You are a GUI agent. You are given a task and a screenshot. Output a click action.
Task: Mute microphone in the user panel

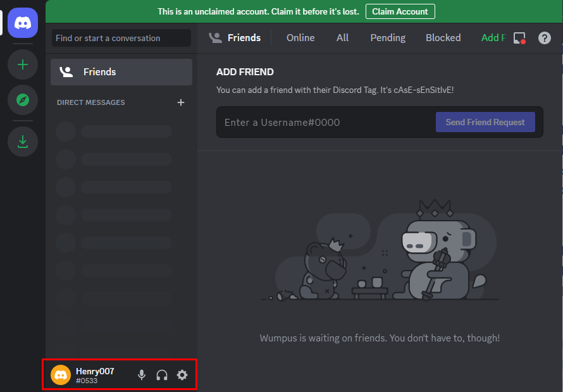[x=142, y=375]
